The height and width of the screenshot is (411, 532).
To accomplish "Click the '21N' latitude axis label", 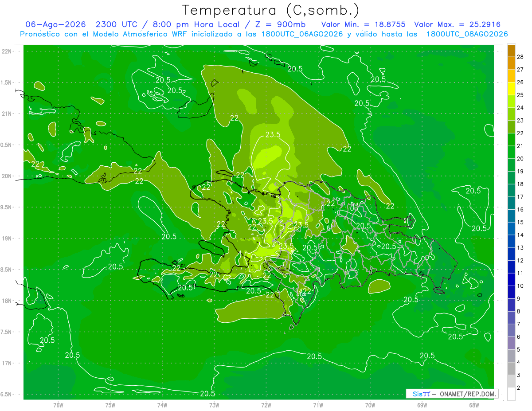I will 7,114.
